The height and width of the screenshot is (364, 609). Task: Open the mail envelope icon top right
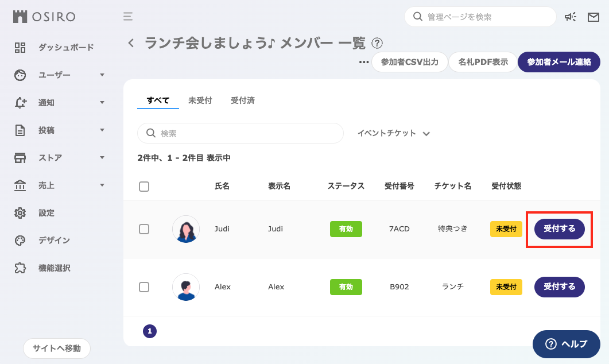tap(594, 17)
